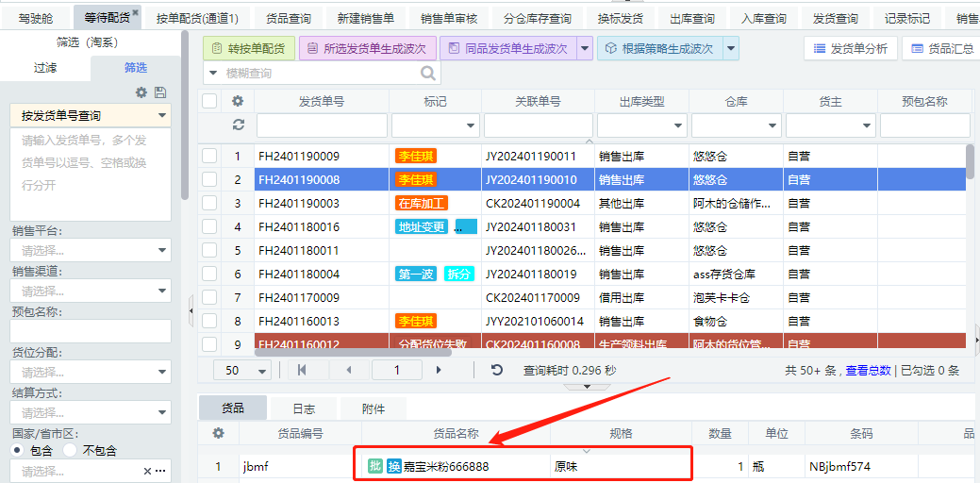Click the reload icon beside query time

coord(497,370)
